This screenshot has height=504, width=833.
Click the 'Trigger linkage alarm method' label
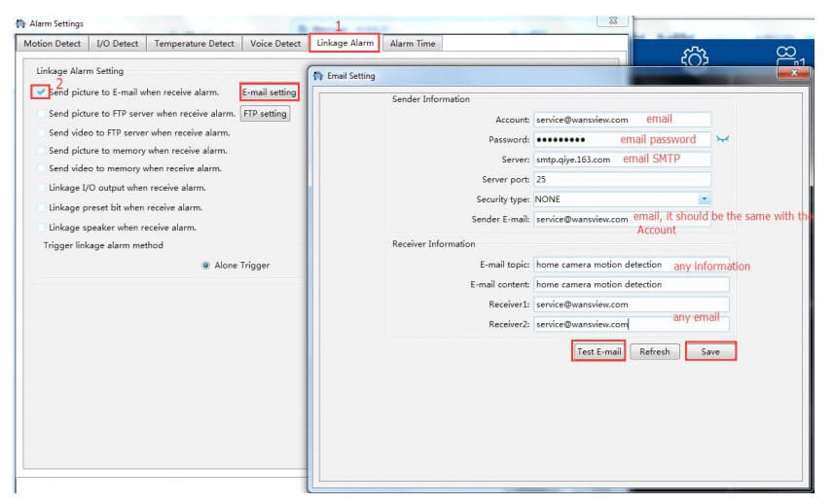[x=103, y=245]
